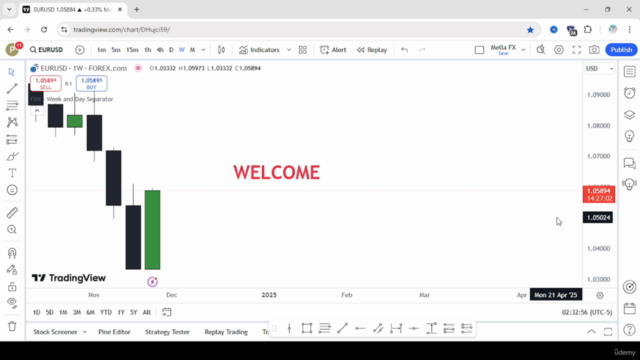Open the object tree layers panel
The image size is (640, 360).
629,115
